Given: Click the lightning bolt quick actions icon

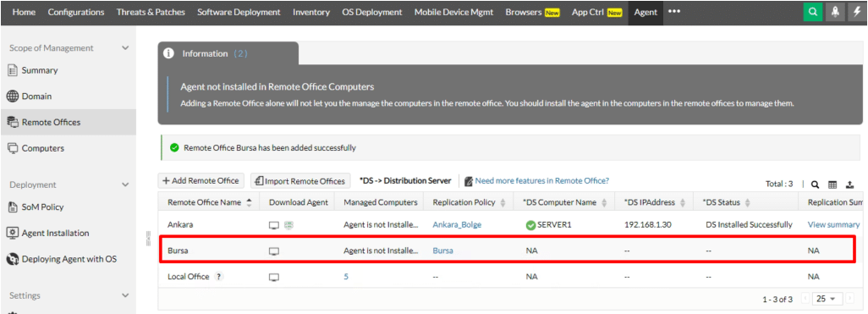Looking at the screenshot, I should [856, 12].
